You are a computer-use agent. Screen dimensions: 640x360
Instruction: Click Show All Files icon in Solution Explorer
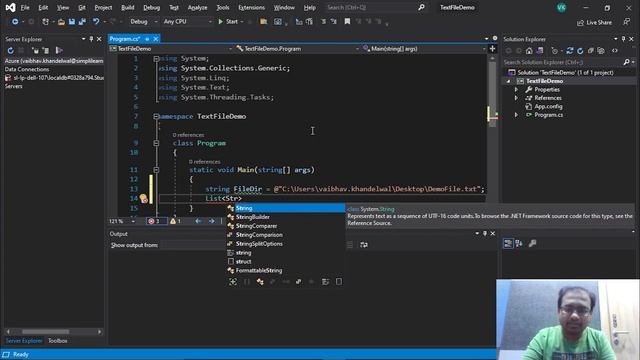click(601, 51)
